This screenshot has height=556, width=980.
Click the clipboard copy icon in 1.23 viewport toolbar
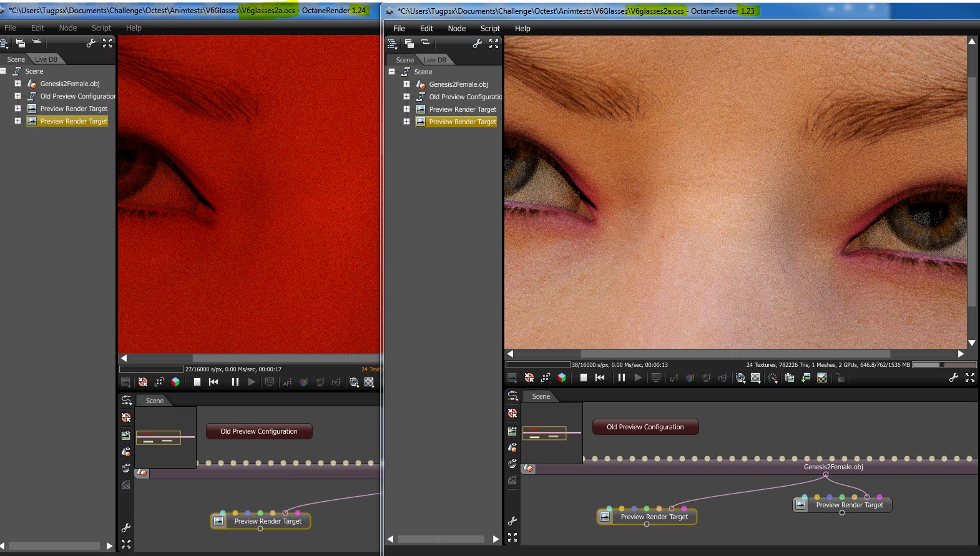pos(790,378)
